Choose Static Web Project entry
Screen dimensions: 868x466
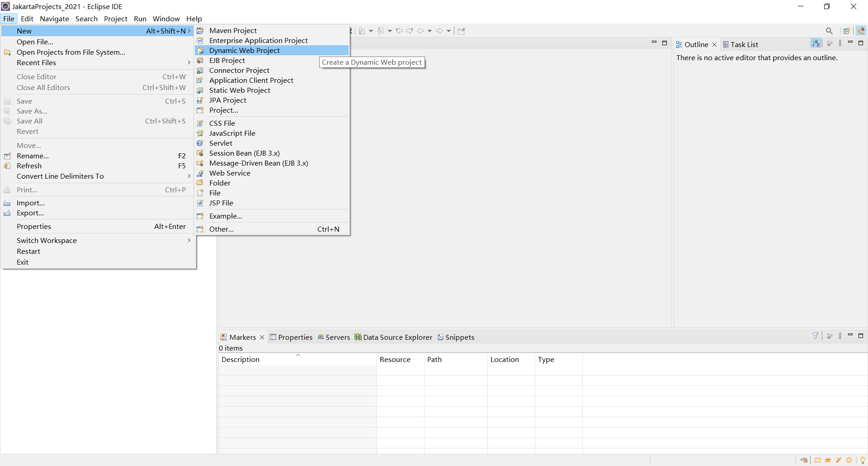click(x=272, y=90)
